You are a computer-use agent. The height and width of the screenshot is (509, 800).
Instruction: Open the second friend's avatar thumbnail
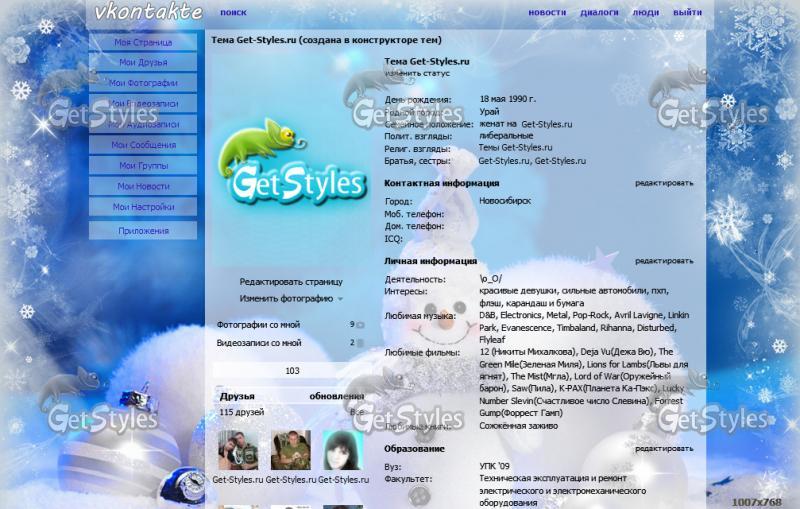291,450
